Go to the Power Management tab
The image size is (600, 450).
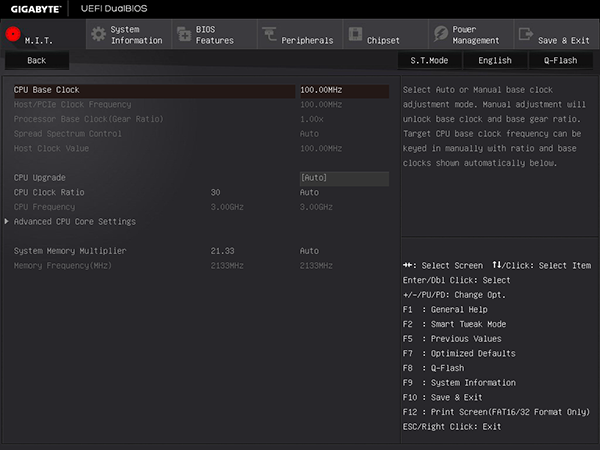471,34
